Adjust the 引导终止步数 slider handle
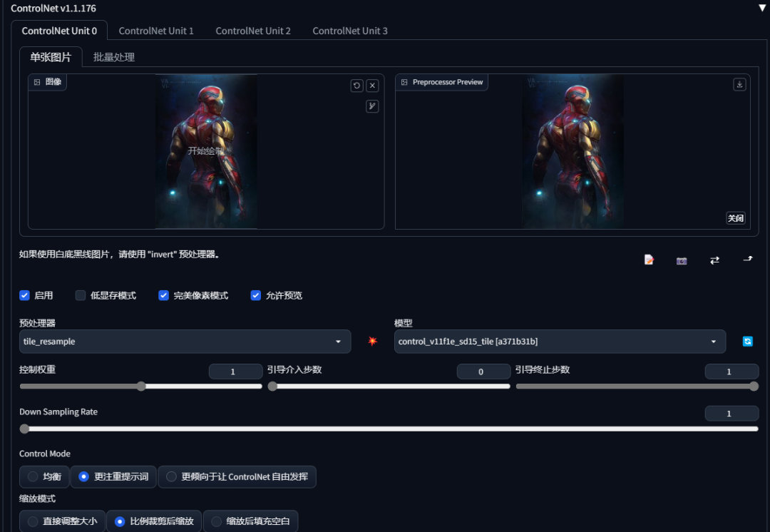Image resolution: width=770 pixels, height=532 pixels. pos(754,387)
